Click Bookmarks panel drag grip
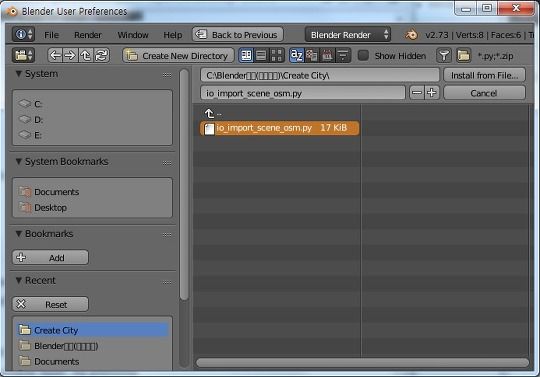540x377 pixels. pos(167,235)
